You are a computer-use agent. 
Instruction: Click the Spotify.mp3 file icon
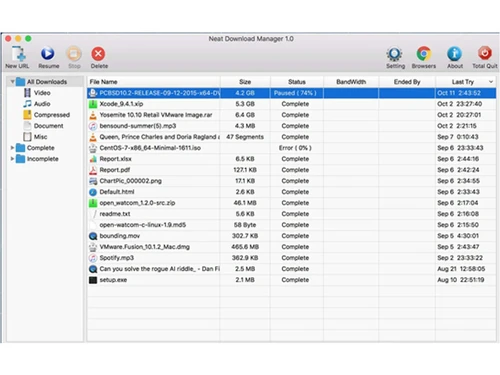(93, 258)
